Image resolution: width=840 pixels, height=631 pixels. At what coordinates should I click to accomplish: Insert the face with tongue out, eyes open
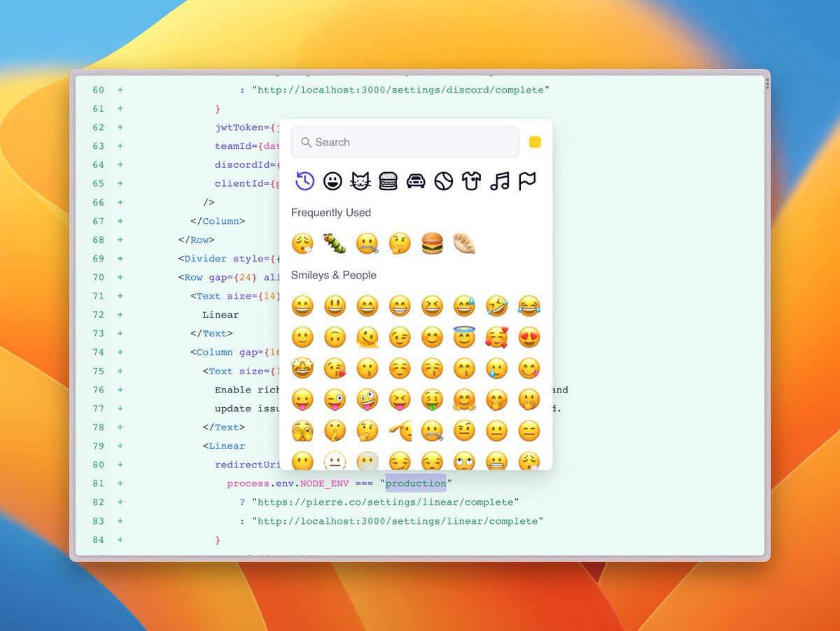(x=302, y=399)
